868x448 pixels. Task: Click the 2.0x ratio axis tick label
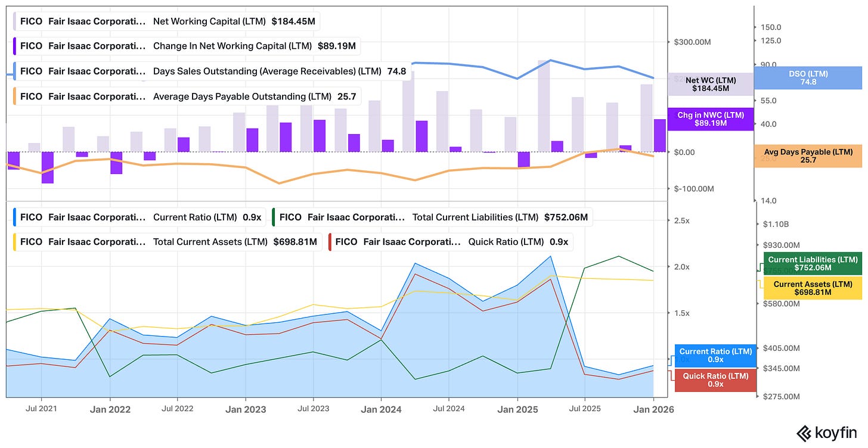click(682, 267)
